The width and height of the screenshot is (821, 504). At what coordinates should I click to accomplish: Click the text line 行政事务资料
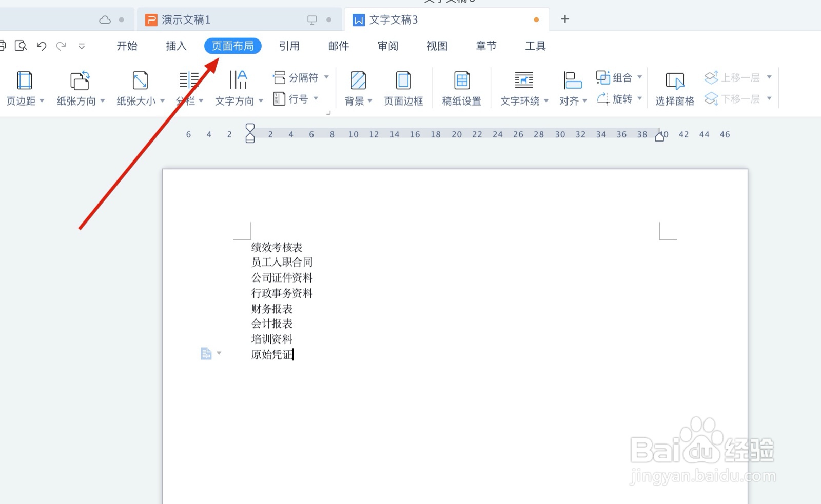282,293
